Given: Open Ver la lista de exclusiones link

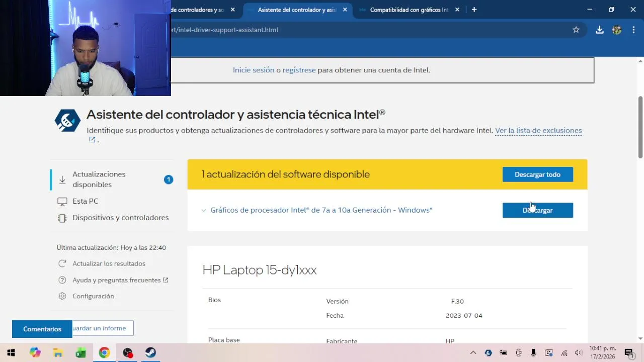Looking at the screenshot, I should (x=538, y=130).
